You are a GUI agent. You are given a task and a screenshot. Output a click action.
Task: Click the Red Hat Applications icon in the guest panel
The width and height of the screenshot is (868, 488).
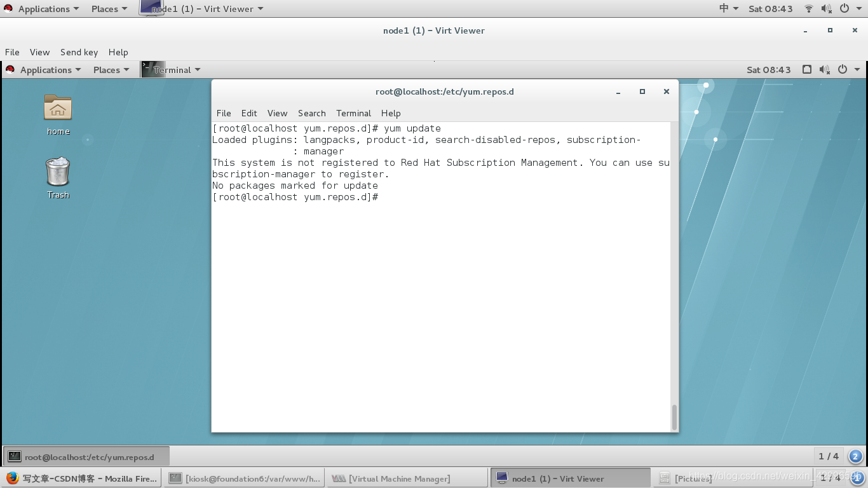pyautogui.click(x=9, y=70)
